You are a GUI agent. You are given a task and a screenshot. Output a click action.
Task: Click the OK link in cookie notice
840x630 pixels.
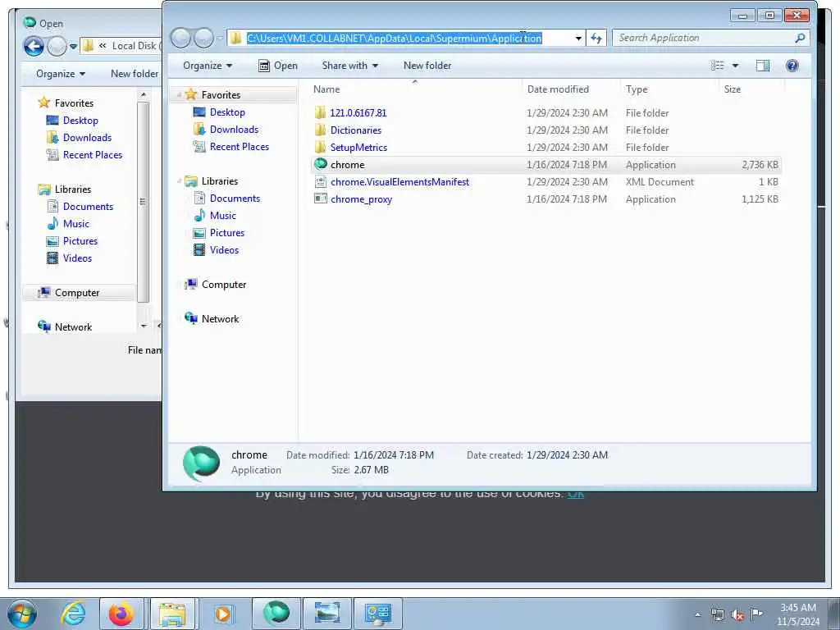click(575, 493)
